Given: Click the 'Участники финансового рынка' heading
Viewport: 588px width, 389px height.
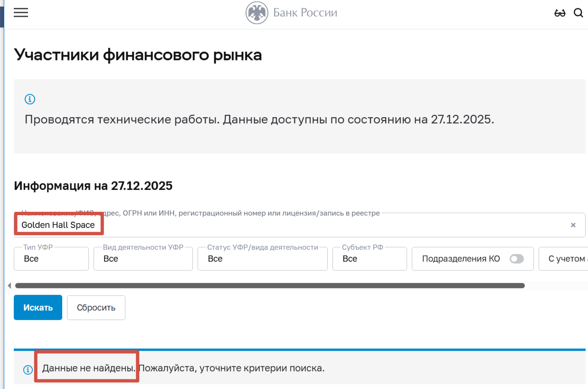Looking at the screenshot, I should tap(138, 55).
